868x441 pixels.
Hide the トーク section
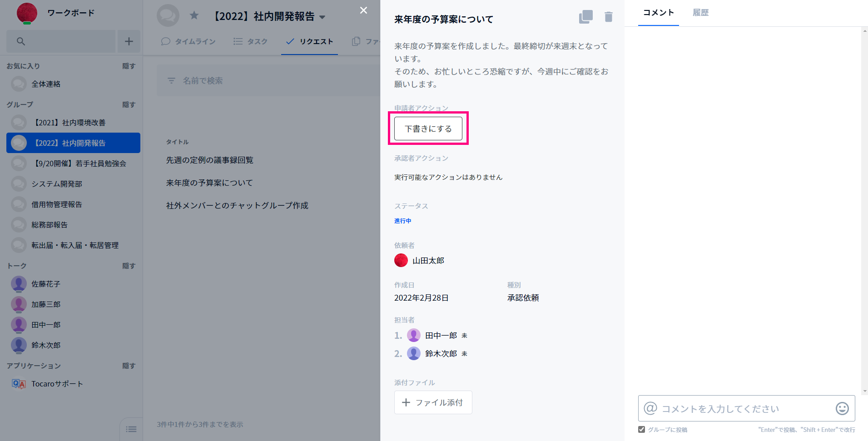[129, 266]
